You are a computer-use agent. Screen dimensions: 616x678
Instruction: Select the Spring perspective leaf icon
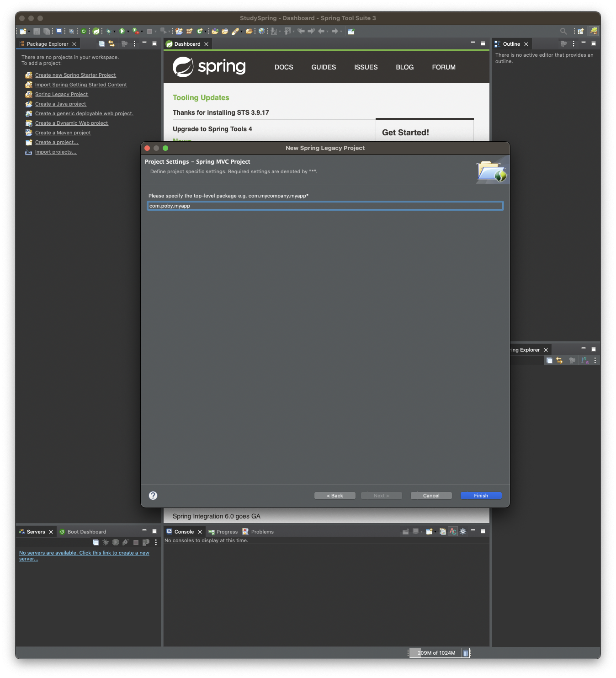tap(594, 31)
